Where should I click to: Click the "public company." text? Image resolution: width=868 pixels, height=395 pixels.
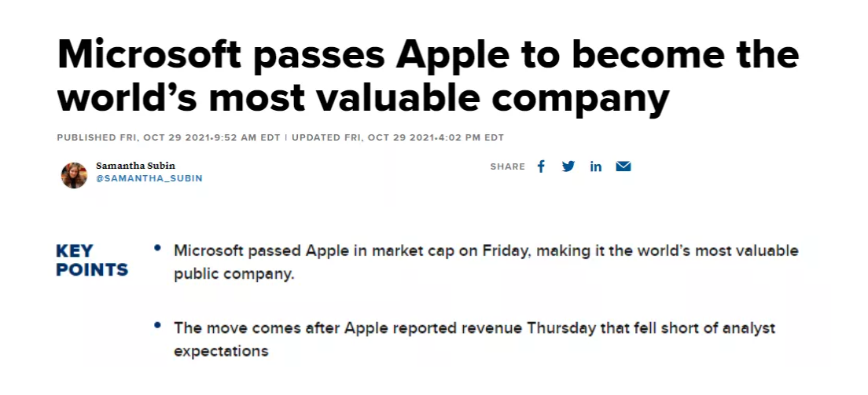[x=233, y=275]
